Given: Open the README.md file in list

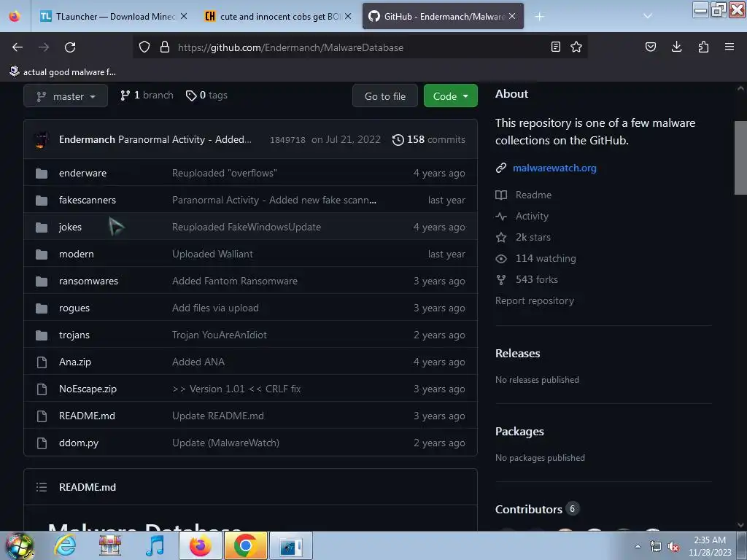Looking at the screenshot, I should 87,416.
